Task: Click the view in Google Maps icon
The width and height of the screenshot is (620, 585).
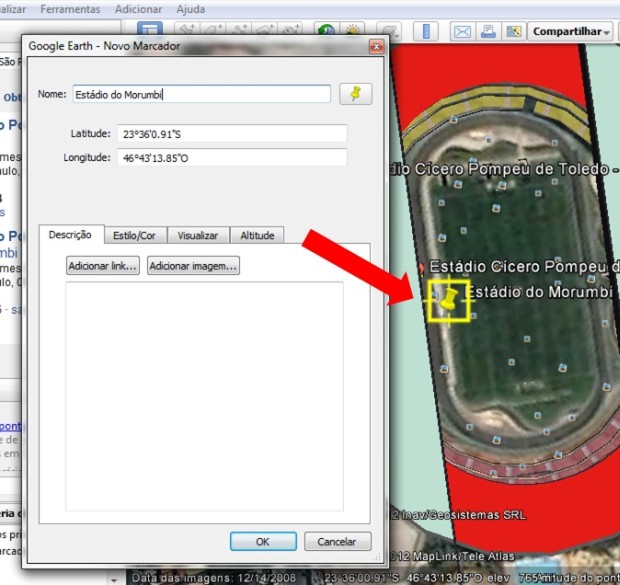Action: pyautogui.click(x=514, y=31)
